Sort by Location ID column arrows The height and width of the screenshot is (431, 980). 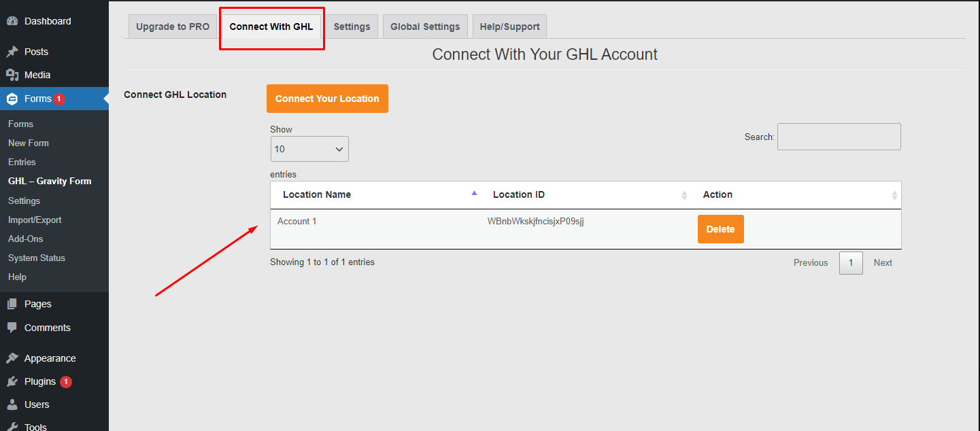coord(684,195)
